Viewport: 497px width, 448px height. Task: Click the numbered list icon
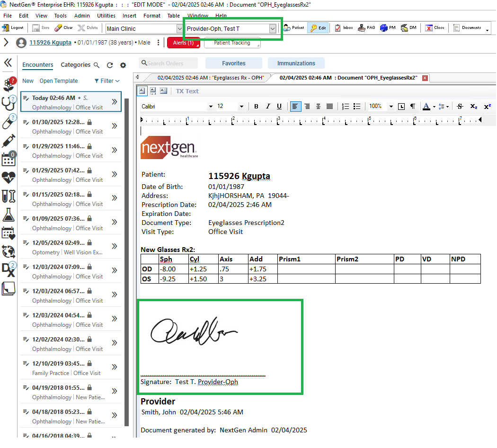pos(346,107)
